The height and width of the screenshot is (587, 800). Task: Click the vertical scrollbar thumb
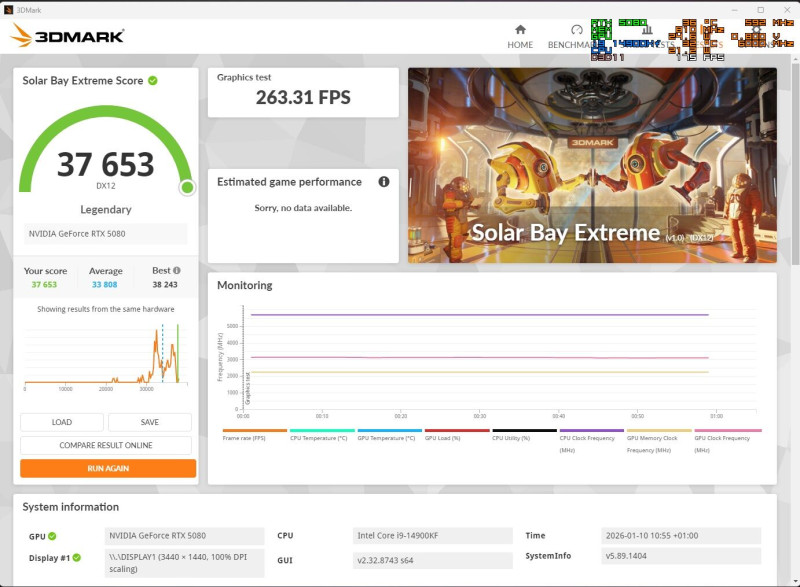pyautogui.click(x=795, y=164)
